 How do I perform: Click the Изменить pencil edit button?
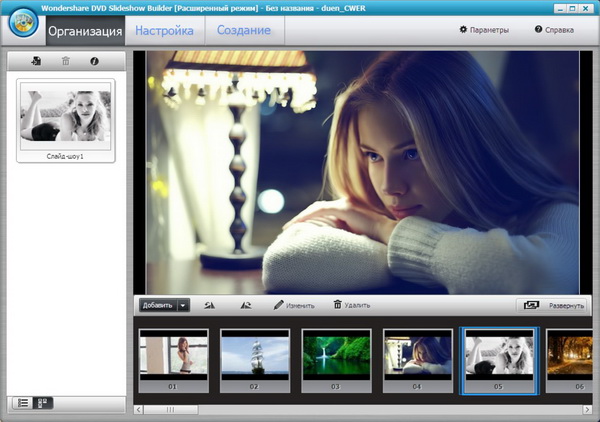(x=294, y=305)
